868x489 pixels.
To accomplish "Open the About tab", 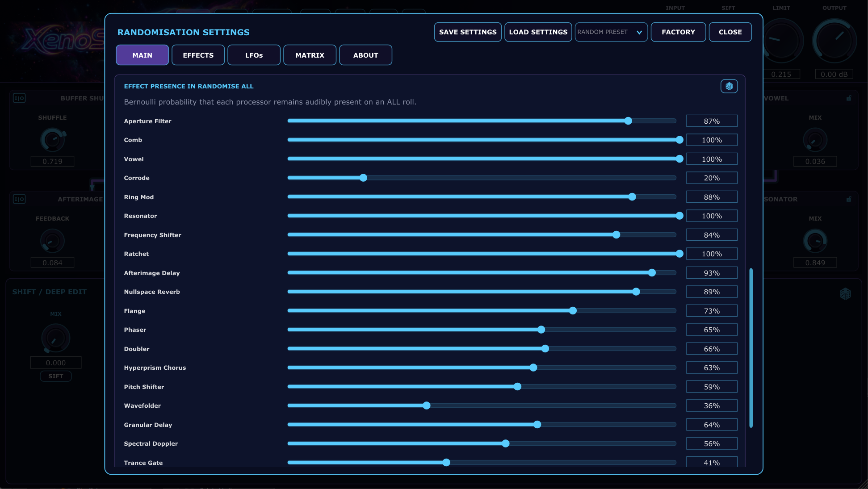I will point(365,55).
